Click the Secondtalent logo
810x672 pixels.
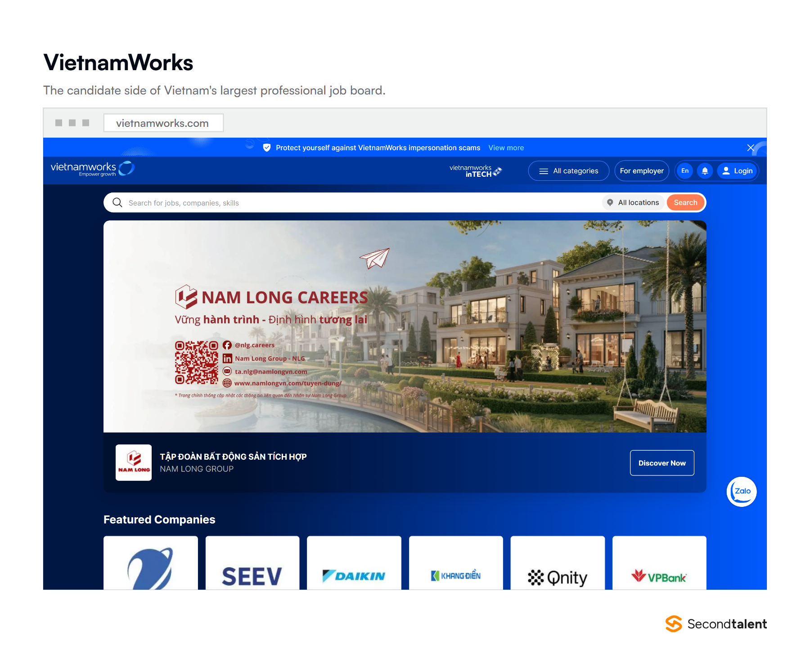coord(716,624)
